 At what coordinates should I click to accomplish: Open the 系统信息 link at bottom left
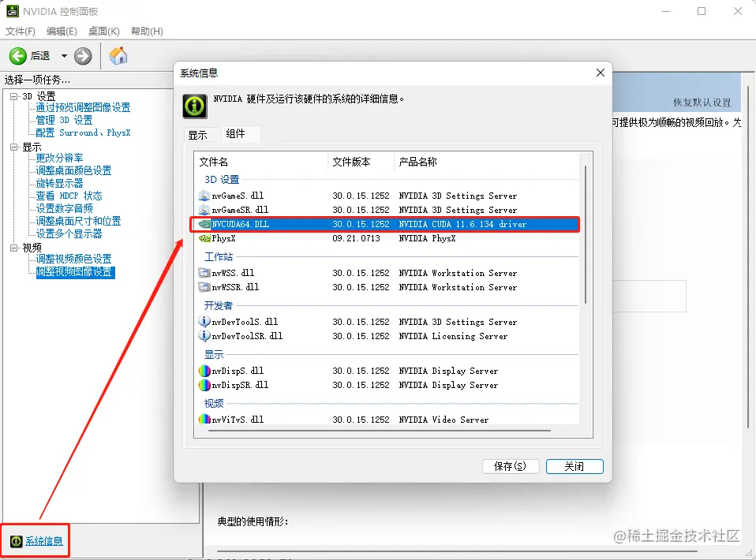pos(44,541)
